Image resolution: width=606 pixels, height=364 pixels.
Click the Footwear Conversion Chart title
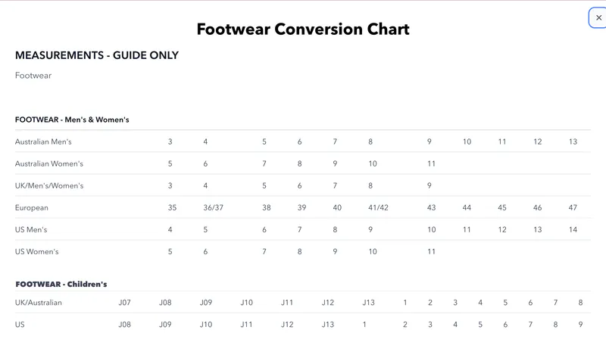[x=303, y=30]
